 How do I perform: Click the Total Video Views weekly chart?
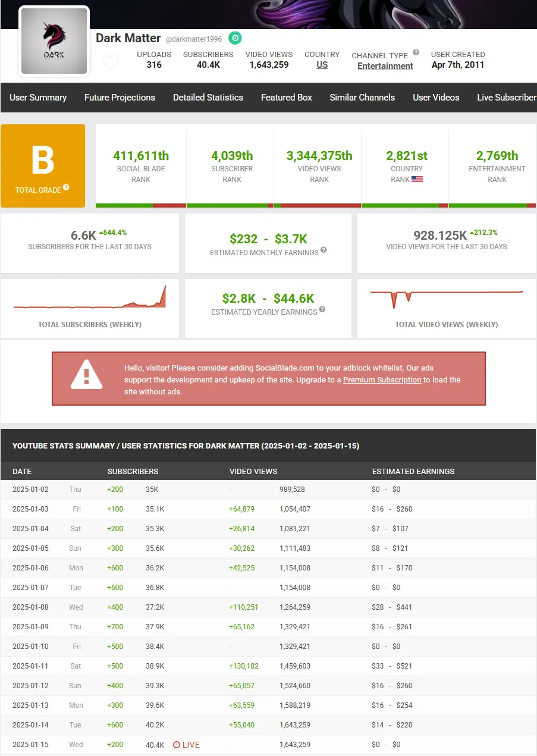click(x=447, y=299)
